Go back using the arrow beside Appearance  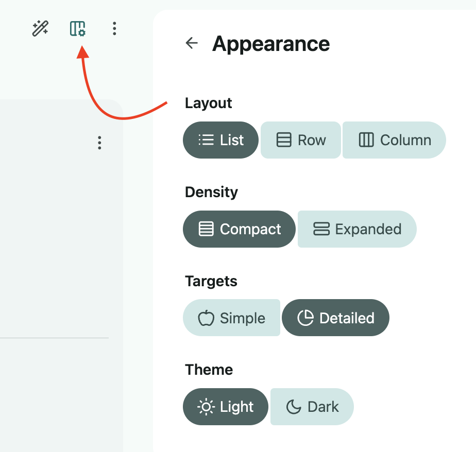[x=192, y=43]
